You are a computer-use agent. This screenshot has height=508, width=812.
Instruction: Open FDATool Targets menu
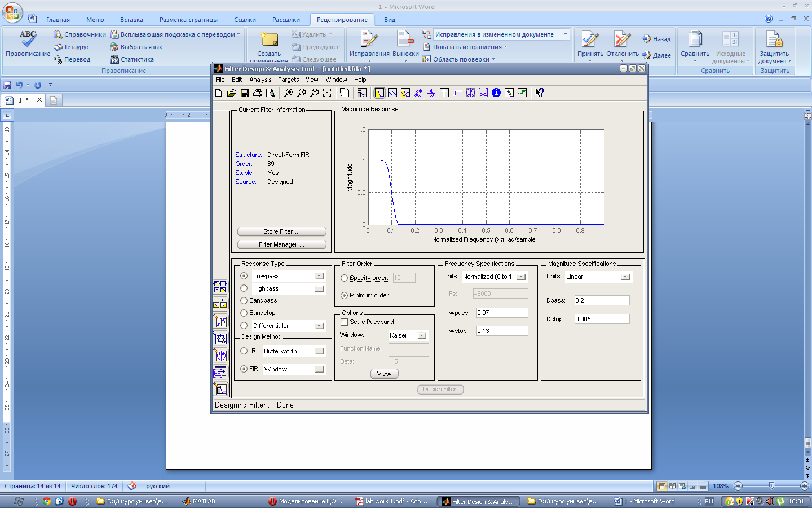pos(288,80)
